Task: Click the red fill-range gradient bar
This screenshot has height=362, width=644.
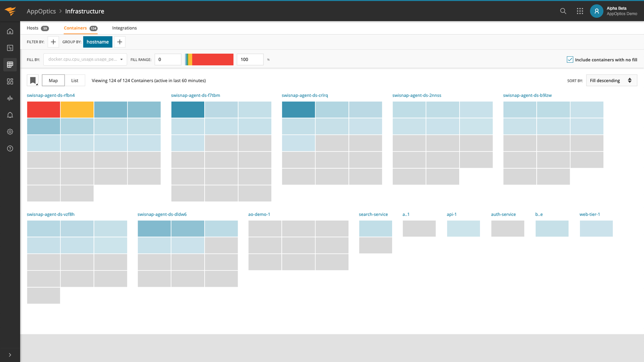Action: tap(214, 59)
